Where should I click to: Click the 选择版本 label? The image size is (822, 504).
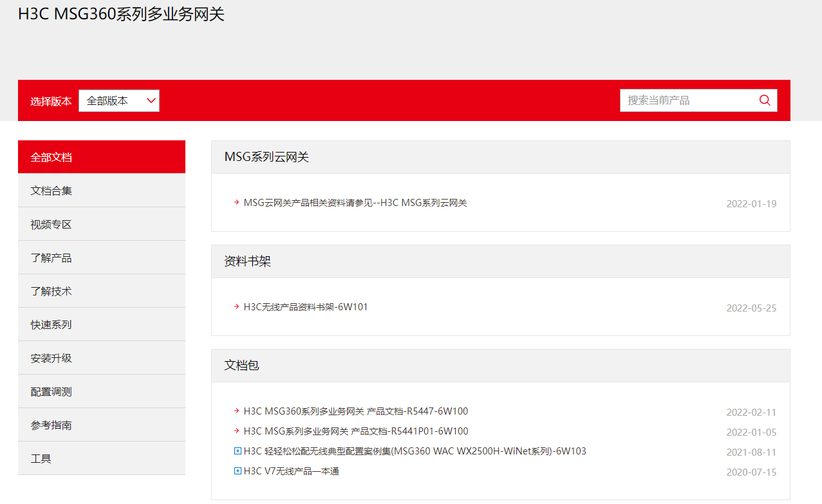51,101
